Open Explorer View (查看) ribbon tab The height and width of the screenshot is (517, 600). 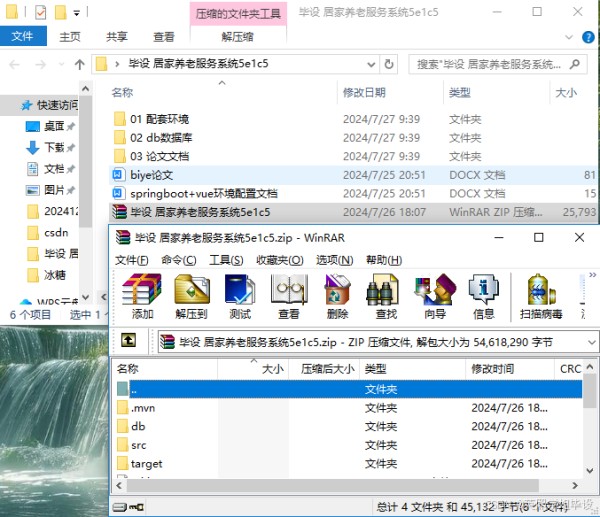pos(164,37)
